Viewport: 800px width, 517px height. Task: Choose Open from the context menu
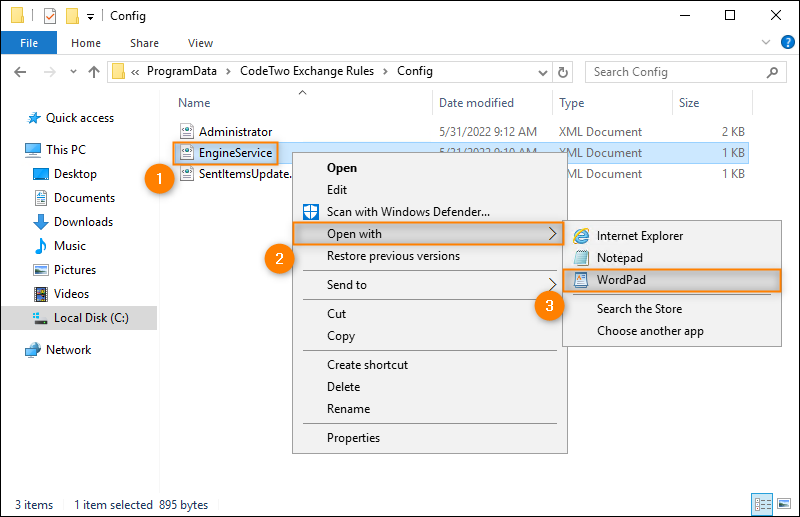click(x=430, y=168)
